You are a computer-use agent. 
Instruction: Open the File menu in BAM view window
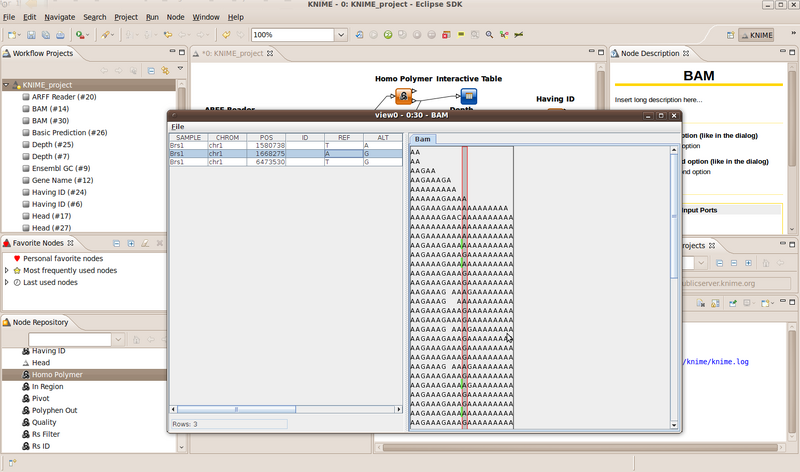click(177, 127)
